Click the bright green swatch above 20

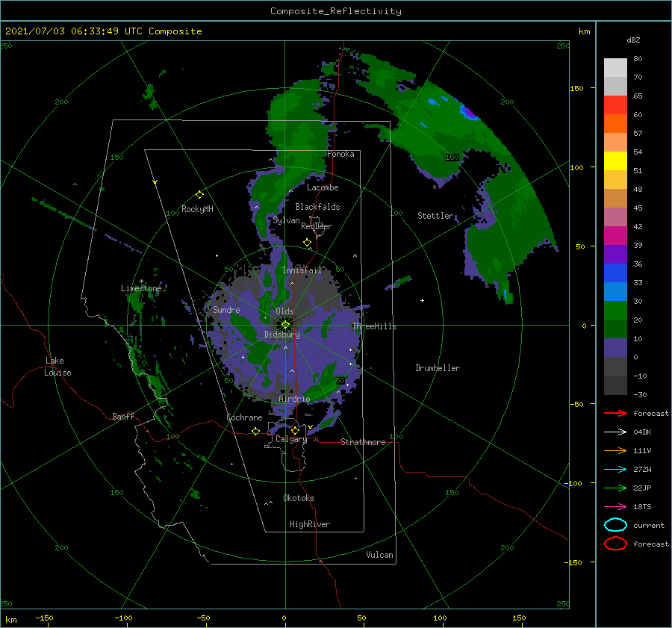click(x=615, y=311)
